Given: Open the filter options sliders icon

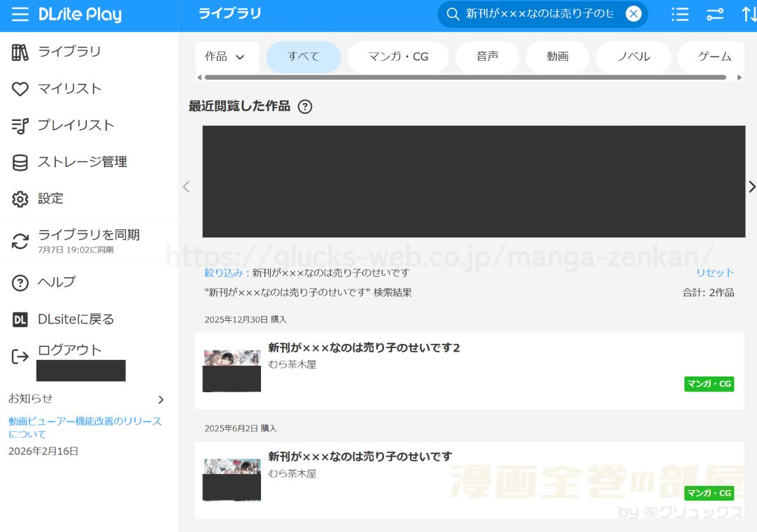Looking at the screenshot, I should coord(715,15).
